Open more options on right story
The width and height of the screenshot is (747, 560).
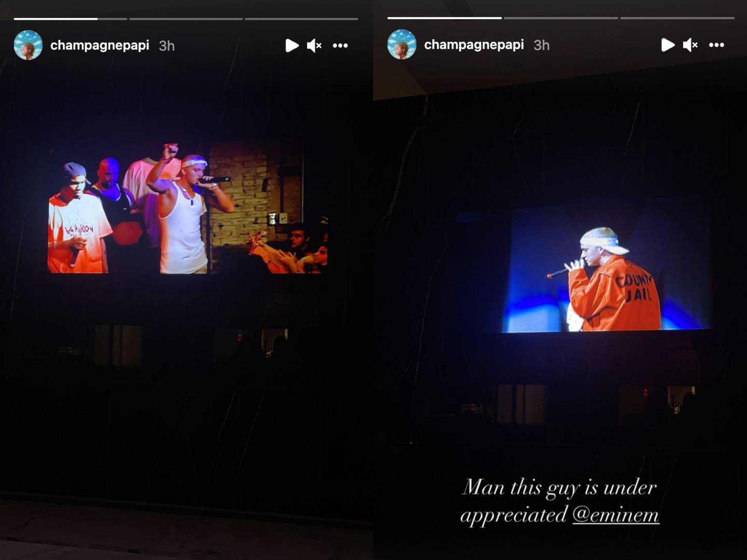(x=716, y=45)
